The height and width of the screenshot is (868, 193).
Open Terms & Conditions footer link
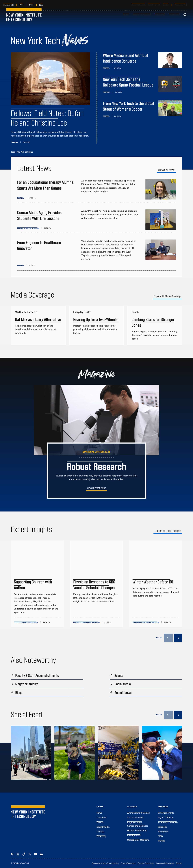pos(145,863)
